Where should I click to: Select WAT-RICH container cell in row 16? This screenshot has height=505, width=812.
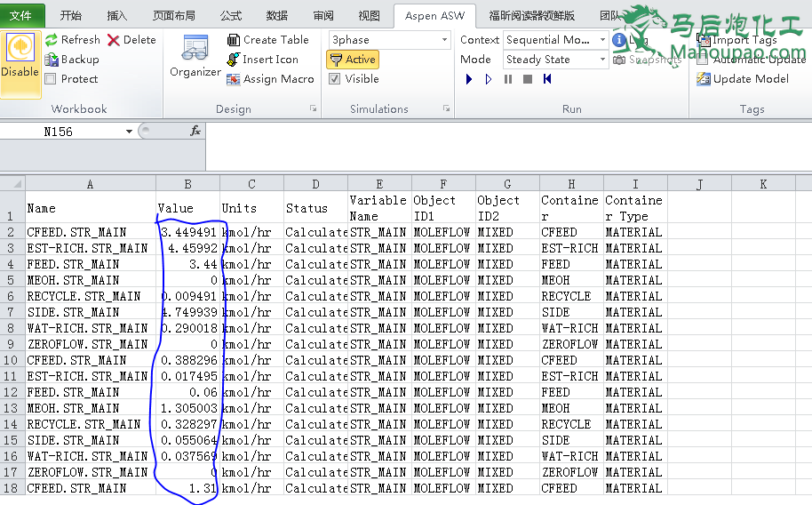coord(572,457)
